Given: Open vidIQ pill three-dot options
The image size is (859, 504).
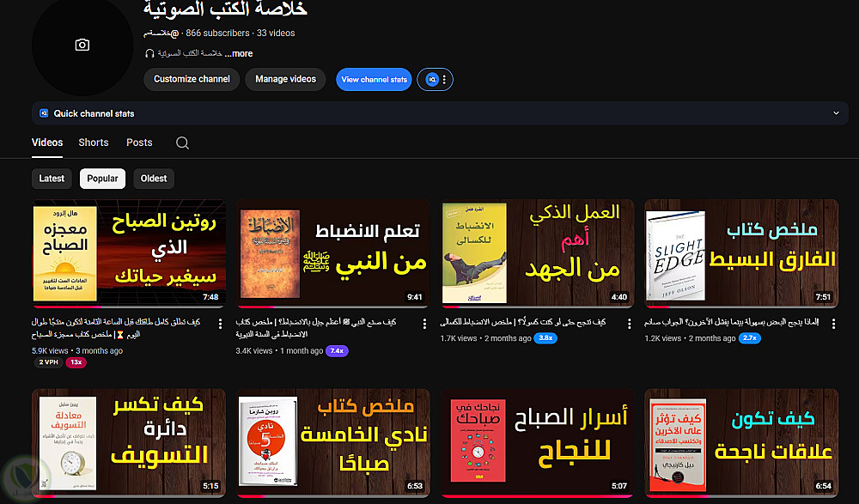Looking at the screenshot, I should [x=444, y=80].
